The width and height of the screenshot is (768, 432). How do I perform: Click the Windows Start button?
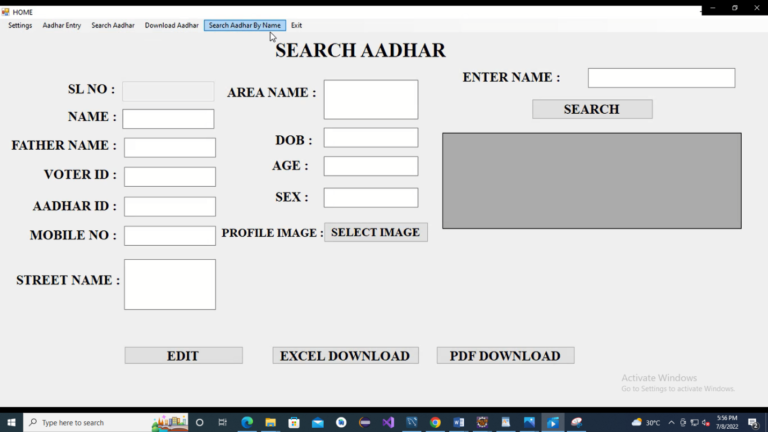click(11, 423)
